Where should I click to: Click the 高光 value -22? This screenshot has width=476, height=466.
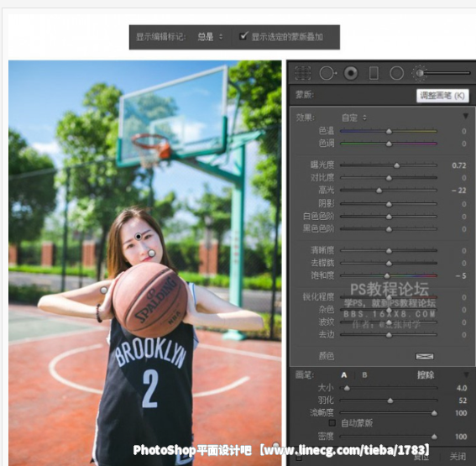458,191
